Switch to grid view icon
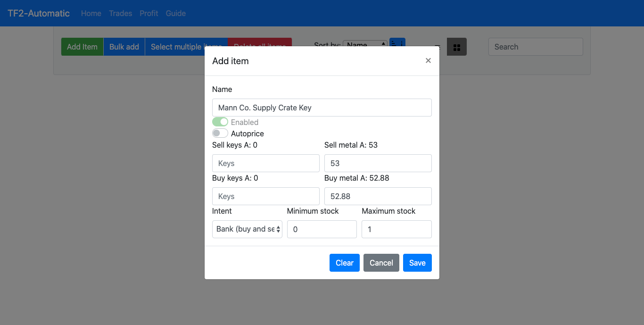Viewport: 644px width, 325px height. point(456,47)
